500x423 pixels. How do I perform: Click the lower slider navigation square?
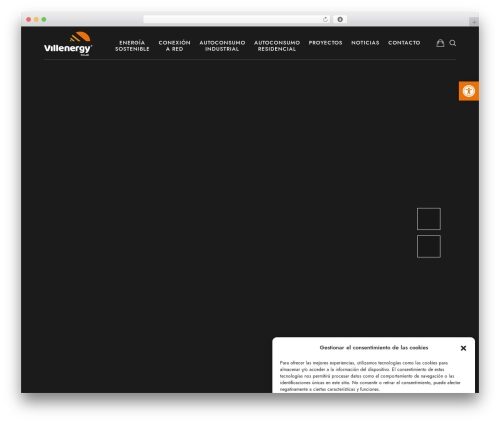tap(429, 246)
